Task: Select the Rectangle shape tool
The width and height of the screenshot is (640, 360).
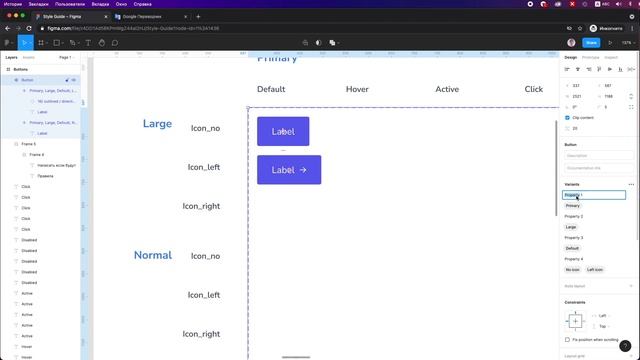Action: [x=57, y=43]
